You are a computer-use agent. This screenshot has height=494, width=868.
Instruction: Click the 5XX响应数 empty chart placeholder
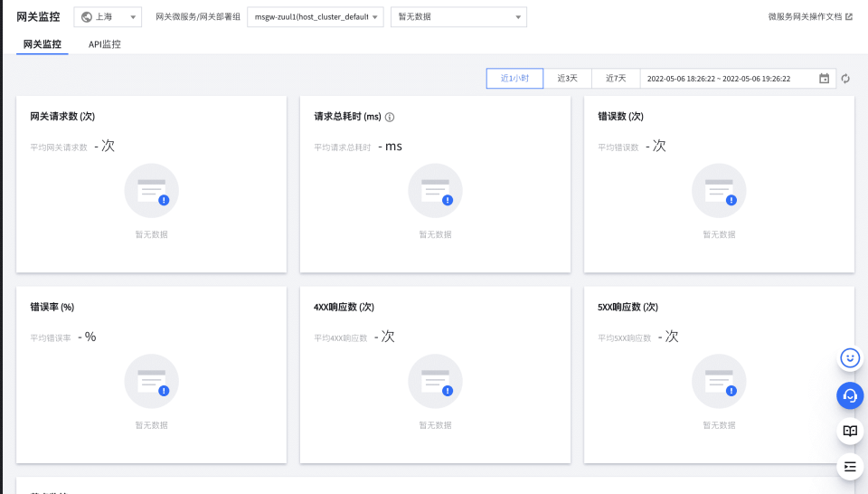click(x=719, y=382)
